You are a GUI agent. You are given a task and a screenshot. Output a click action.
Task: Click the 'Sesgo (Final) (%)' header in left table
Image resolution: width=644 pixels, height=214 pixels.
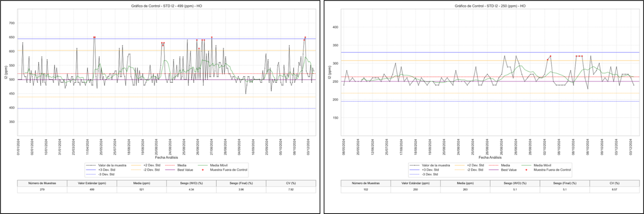(x=241, y=183)
